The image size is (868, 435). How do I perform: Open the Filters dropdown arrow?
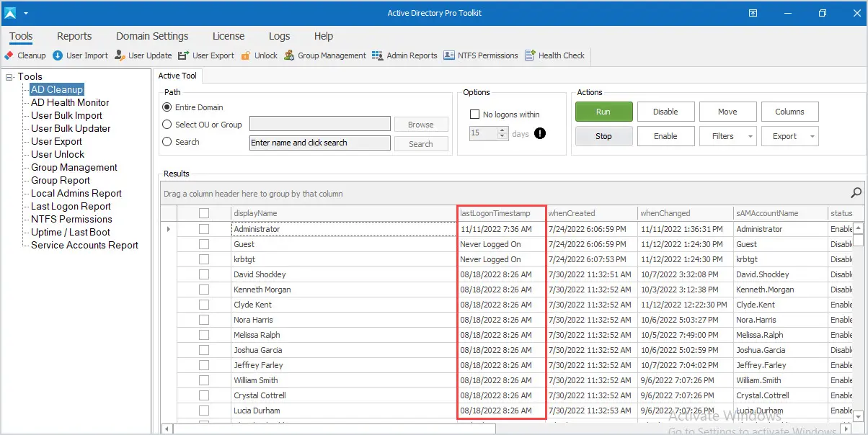(x=750, y=136)
